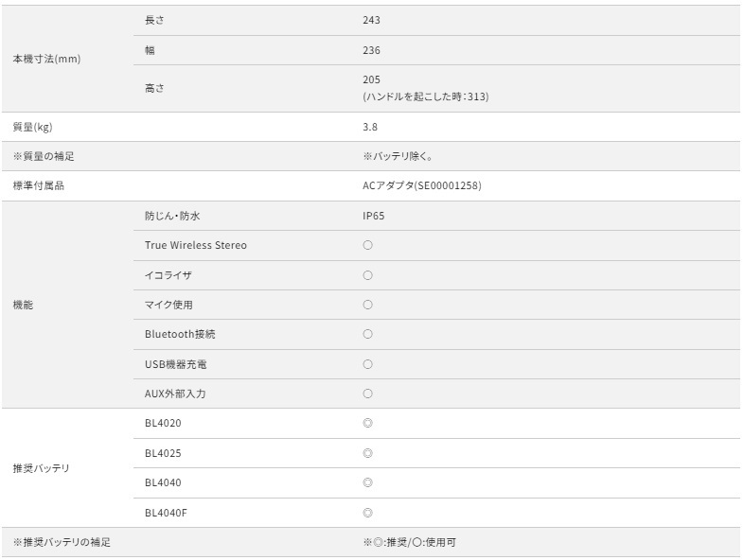Click the USB機器充電 circle mark
Screen dimensions: 744x560
[x=367, y=364]
